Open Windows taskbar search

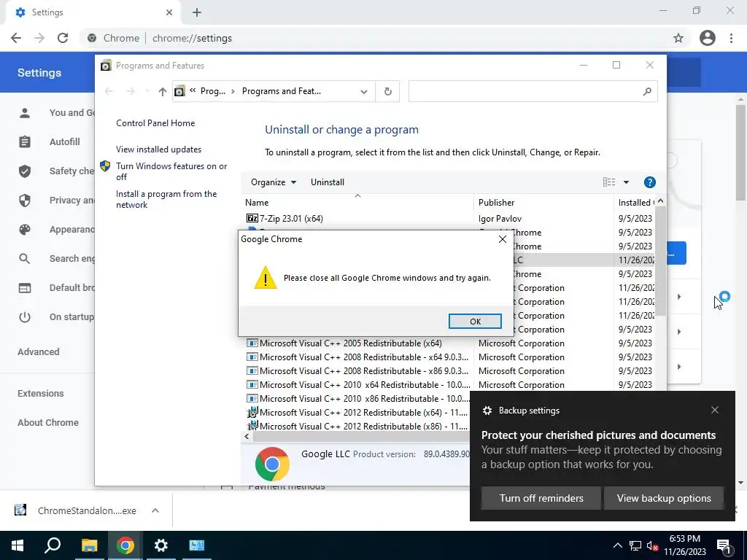[53, 545]
